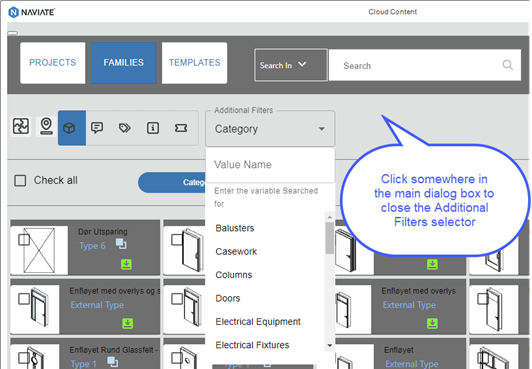Select the puzzle-piece filter icon
This screenshot has width=532, height=369.
[21, 127]
